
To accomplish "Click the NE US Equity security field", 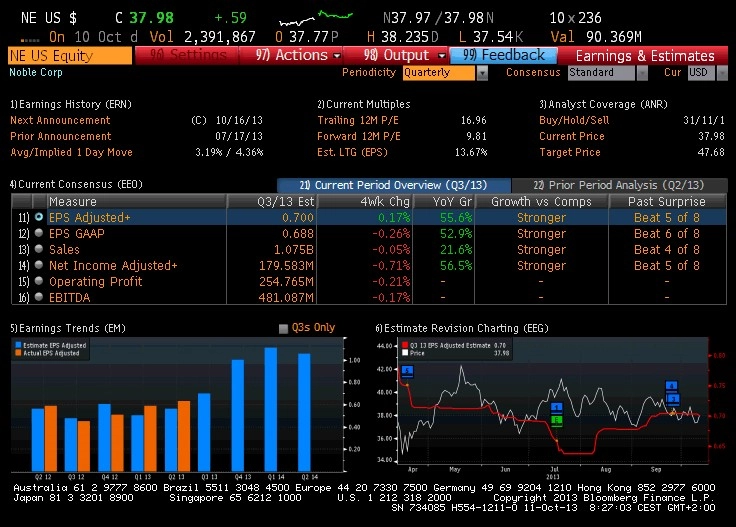I will pos(70,55).
